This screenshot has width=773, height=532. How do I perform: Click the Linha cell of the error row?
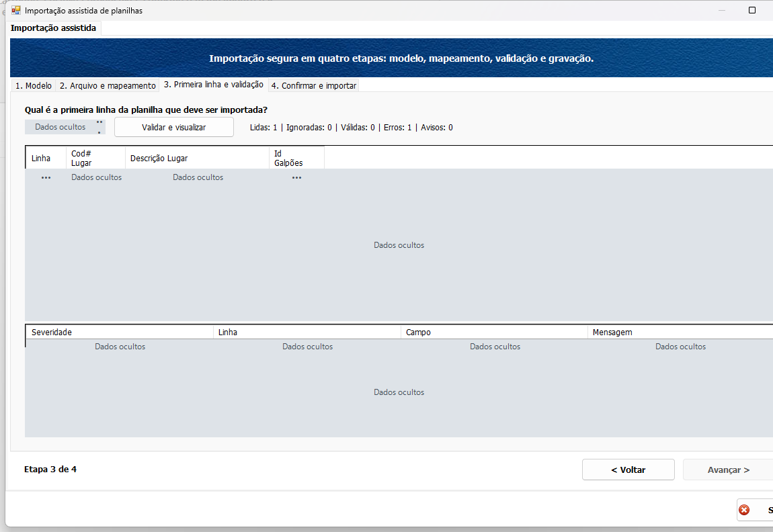click(x=308, y=347)
